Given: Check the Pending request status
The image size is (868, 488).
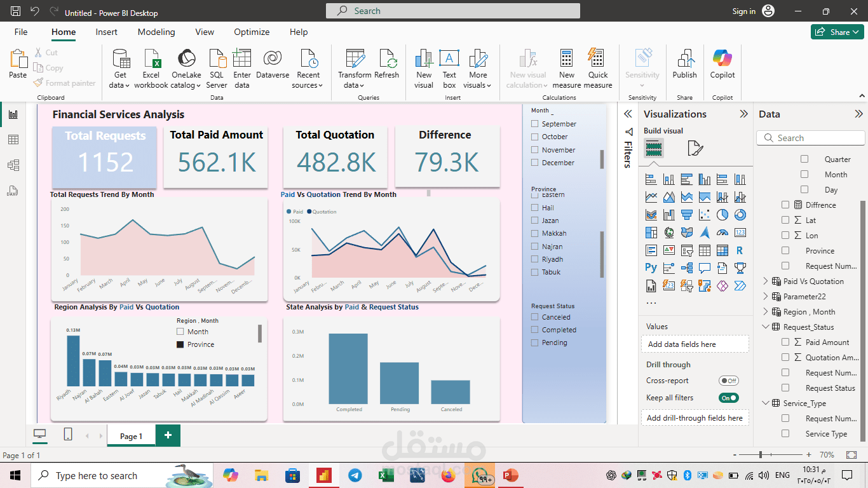Looking at the screenshot, I should (x=535, y=342).
